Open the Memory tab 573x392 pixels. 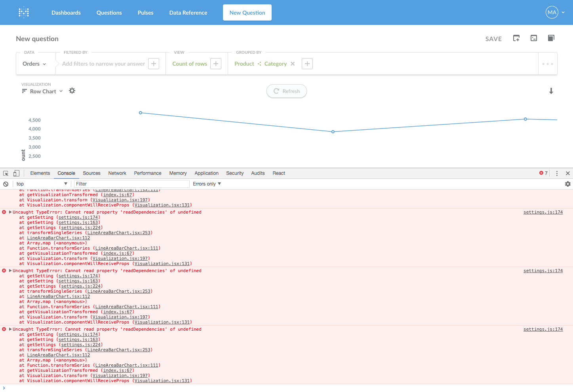pos(178,173)
